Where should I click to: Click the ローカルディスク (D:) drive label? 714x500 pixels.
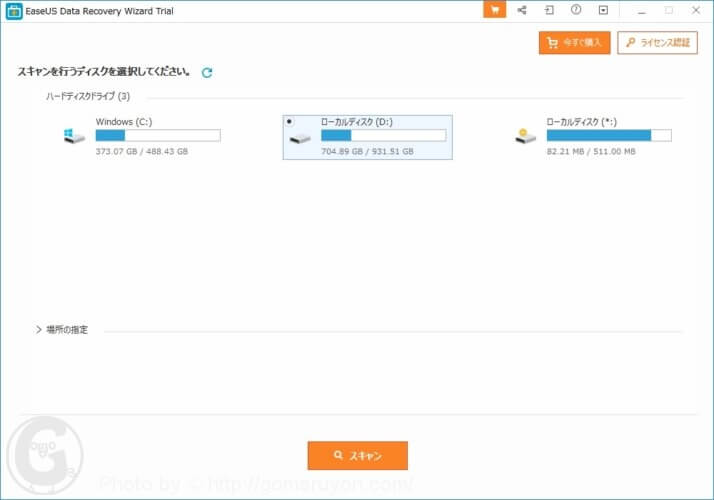357,122
